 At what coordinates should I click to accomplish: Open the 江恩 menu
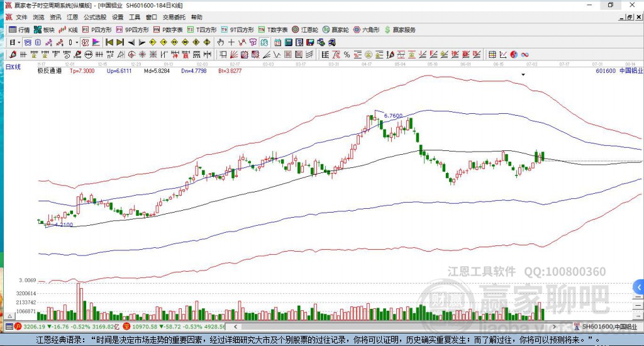[72, 17]
